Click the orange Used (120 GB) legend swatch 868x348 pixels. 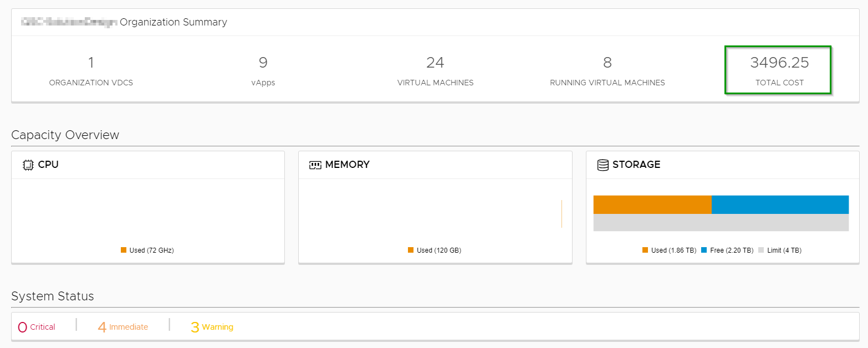[x=411, y=250]
